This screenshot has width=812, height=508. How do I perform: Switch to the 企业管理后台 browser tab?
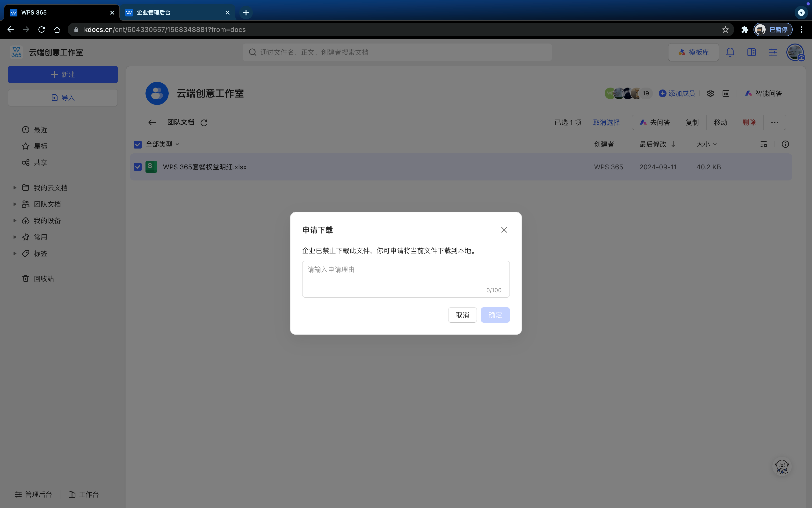tap(178, 12)
